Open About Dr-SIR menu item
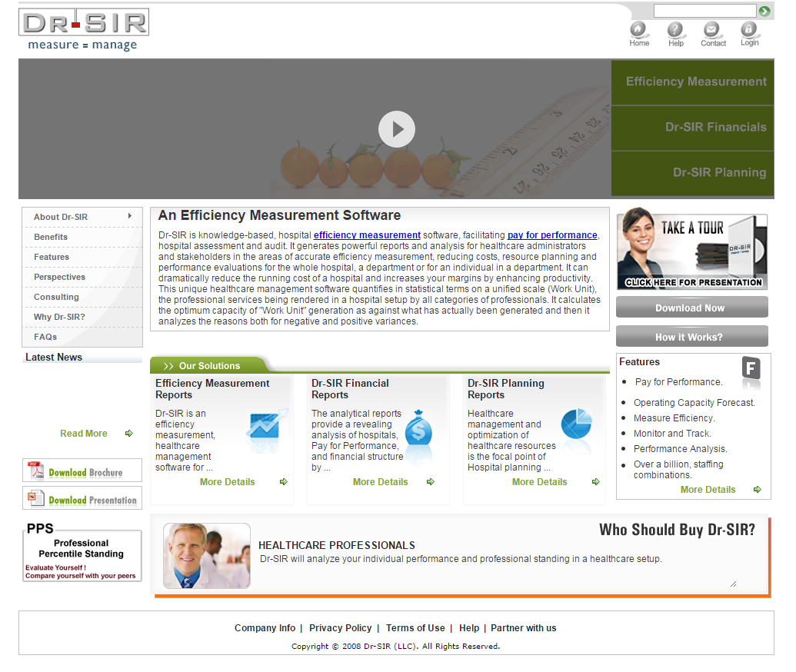Viewport: 796px width, 672px height. click(x=61, y=217)
